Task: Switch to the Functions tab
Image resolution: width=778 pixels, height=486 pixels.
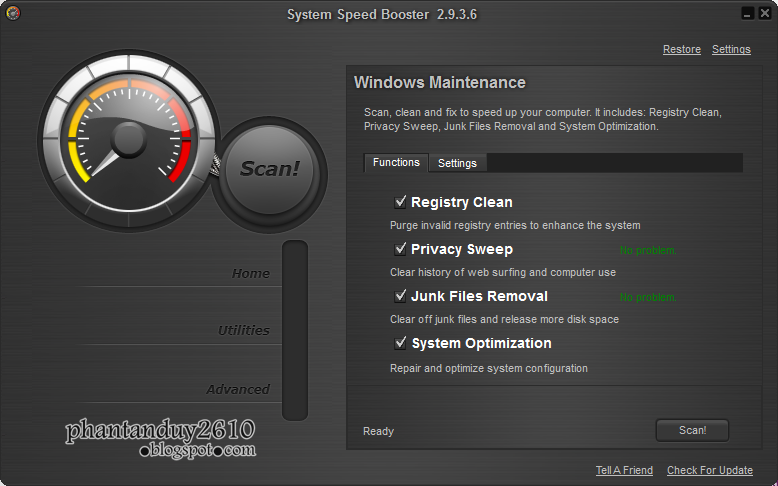Action: point(396,163)
